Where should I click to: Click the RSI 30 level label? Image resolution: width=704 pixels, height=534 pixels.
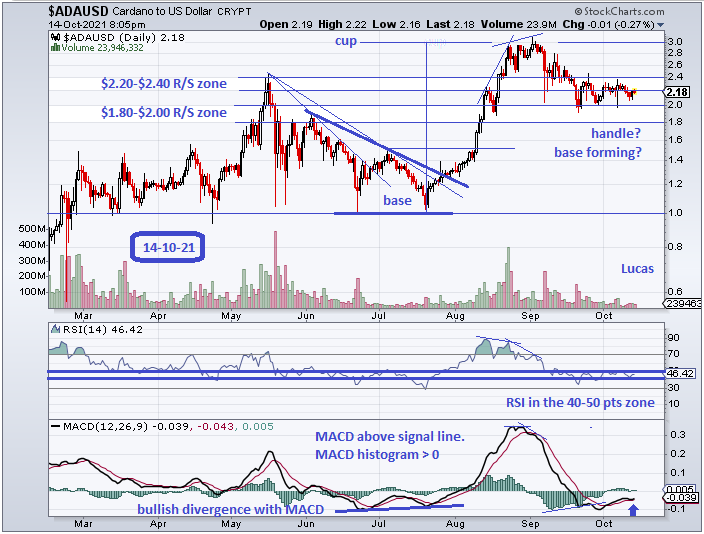(x=673, y=387)
